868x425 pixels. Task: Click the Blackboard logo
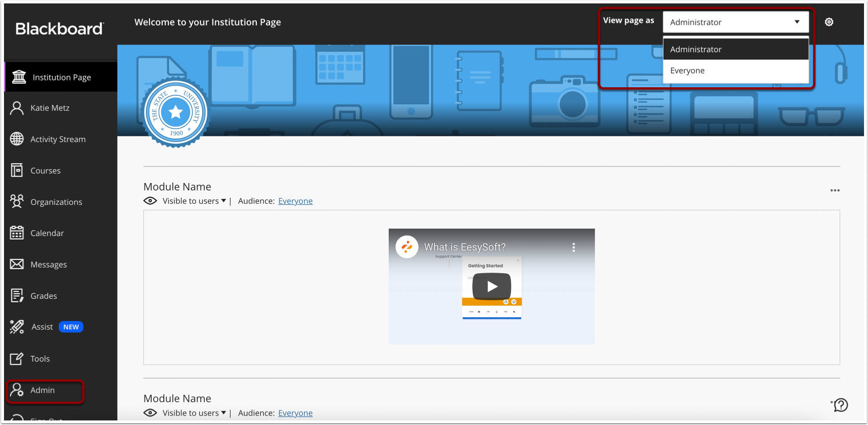tap(59, 29)
